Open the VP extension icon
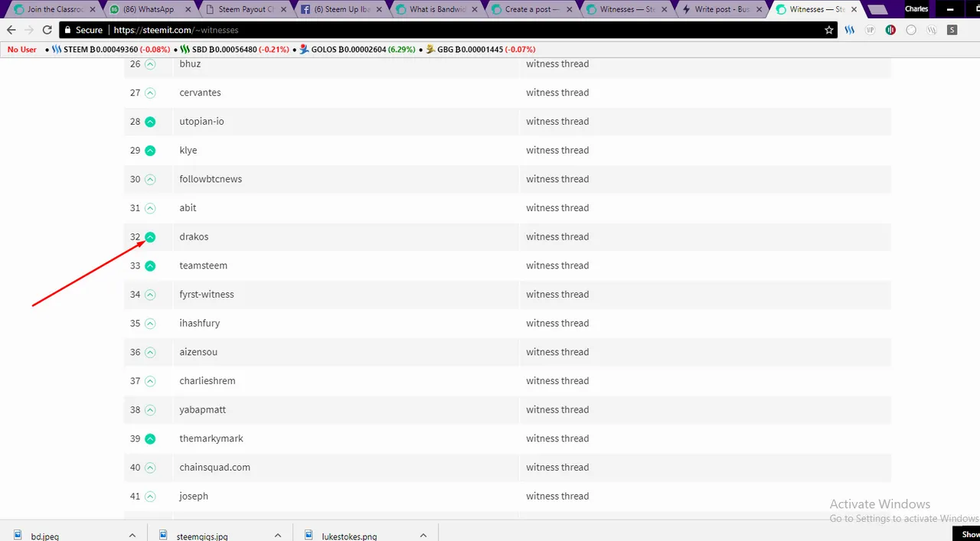Screen dimensions: 980x541 click(871, 30)
